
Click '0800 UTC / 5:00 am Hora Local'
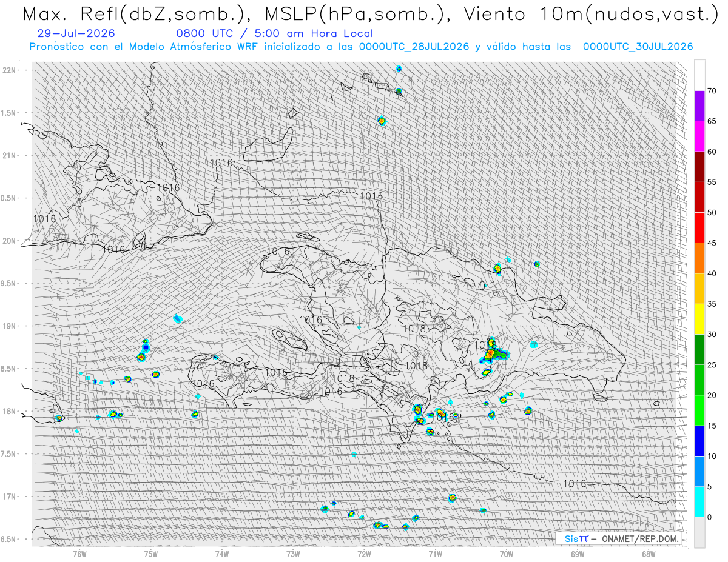274,33
